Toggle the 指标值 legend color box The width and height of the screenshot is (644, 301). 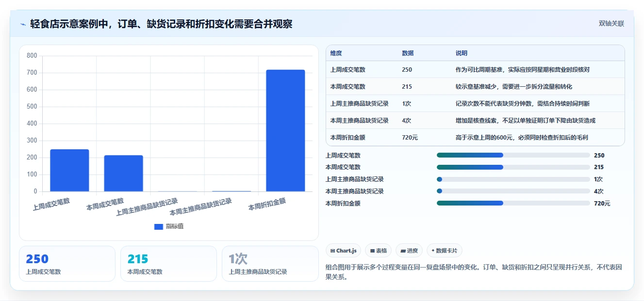tap(158, 226)
